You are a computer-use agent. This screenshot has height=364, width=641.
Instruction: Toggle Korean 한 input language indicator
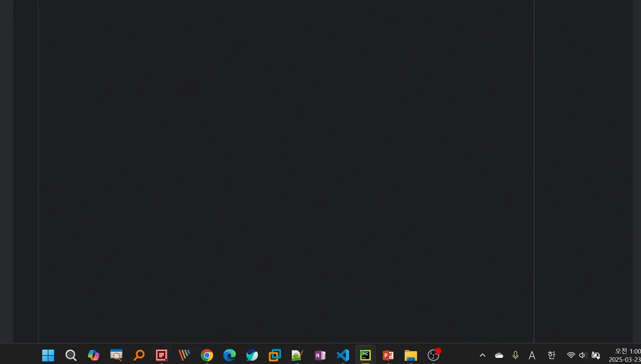click(x=551, y=355)
